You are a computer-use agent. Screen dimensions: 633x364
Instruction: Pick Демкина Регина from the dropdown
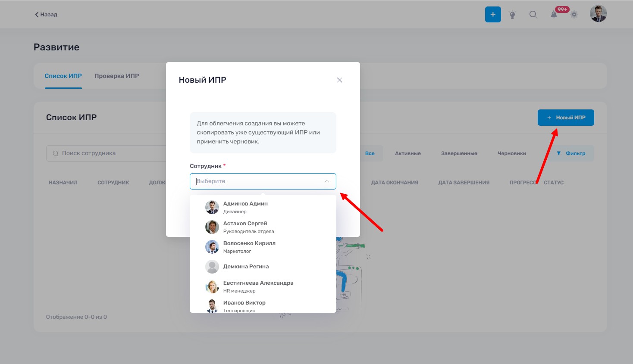(246, 267)
